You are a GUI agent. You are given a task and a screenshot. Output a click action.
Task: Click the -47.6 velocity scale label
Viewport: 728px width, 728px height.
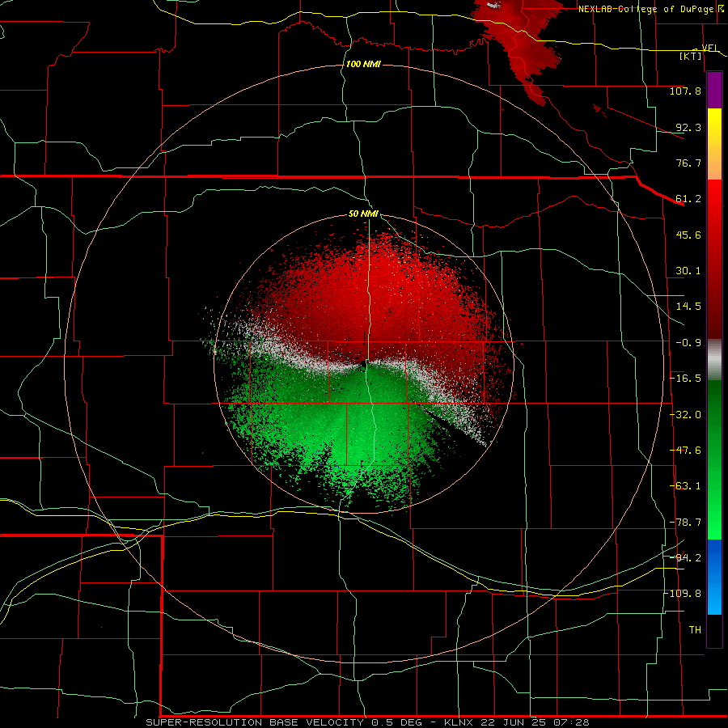coord(686,451)
